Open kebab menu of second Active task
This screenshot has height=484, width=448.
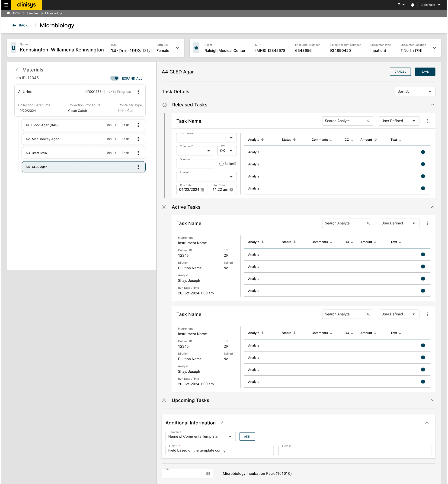(x=428, y=314)
